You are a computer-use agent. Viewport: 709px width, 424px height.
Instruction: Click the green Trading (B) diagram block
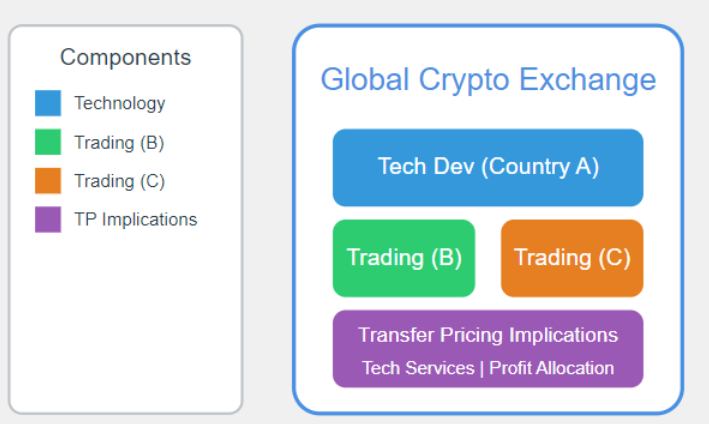pyautogui.click(x=404, y=258)
